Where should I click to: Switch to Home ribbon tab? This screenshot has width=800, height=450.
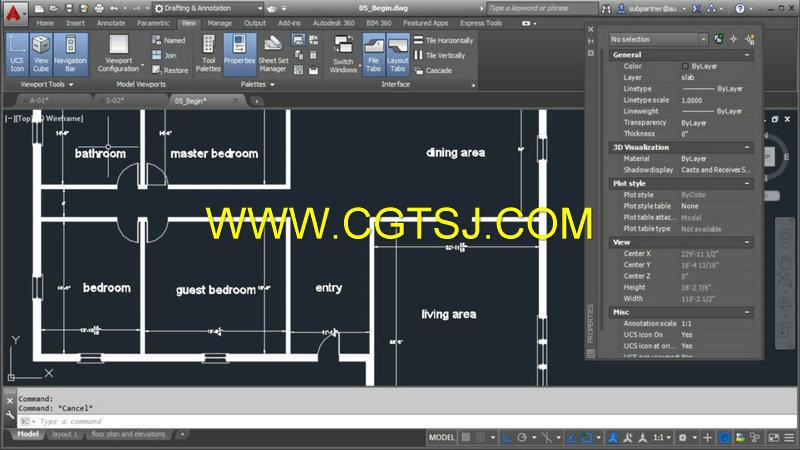tap(45, 23)
